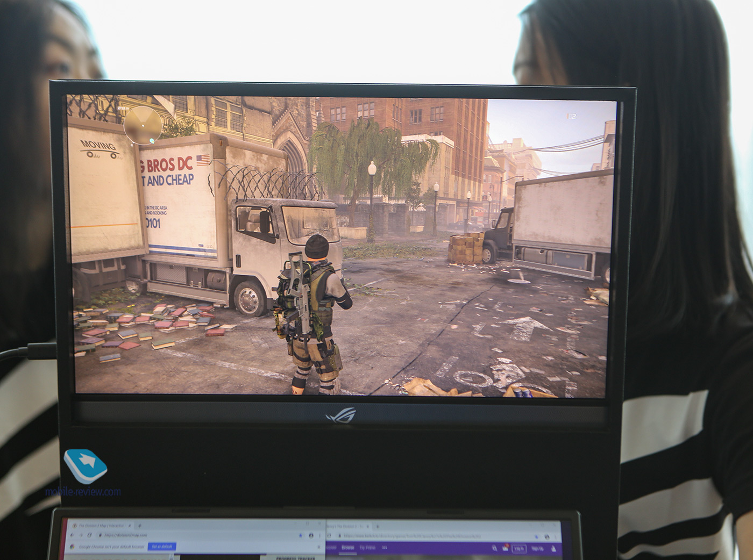Viewport: 753px width, 560px height.
Task: Open a new tab in left Chrome window
Action: (x=140, y=526)
